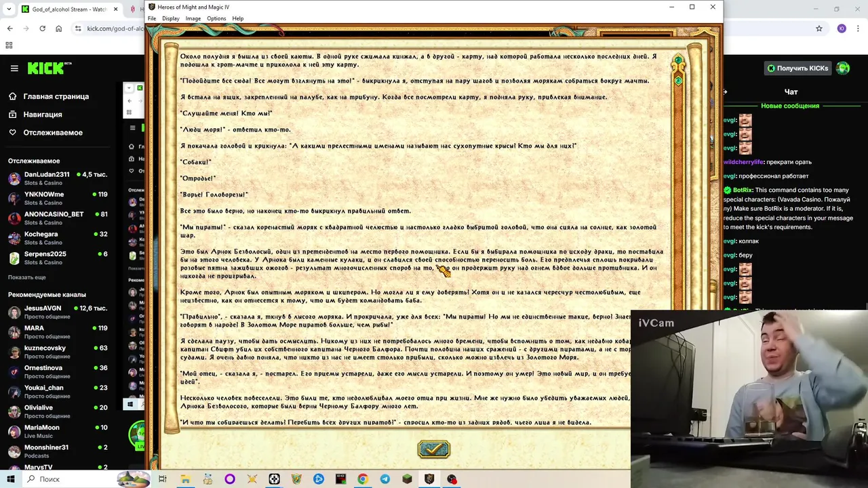The image size is (868, 488).
Task: Bookmark this page star icon
Action: click(819, 28)
